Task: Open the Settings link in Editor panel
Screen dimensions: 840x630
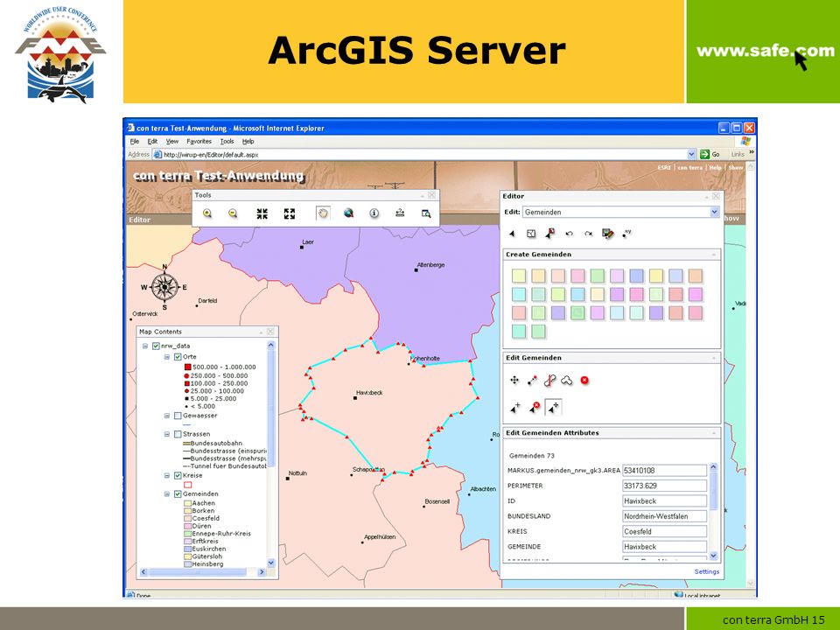Action: (707, 571)
